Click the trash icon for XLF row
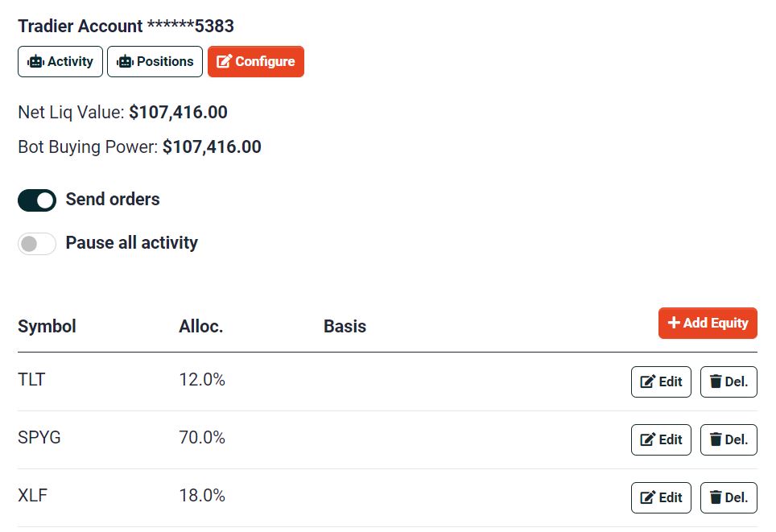The height and width of the screenshot is (532, 776). pos(716,497)
